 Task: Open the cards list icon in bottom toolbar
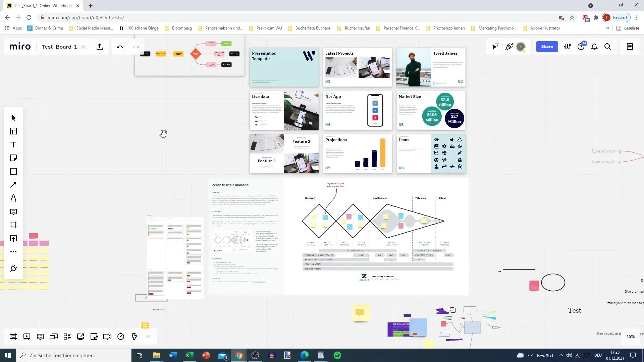click(67, 337)
